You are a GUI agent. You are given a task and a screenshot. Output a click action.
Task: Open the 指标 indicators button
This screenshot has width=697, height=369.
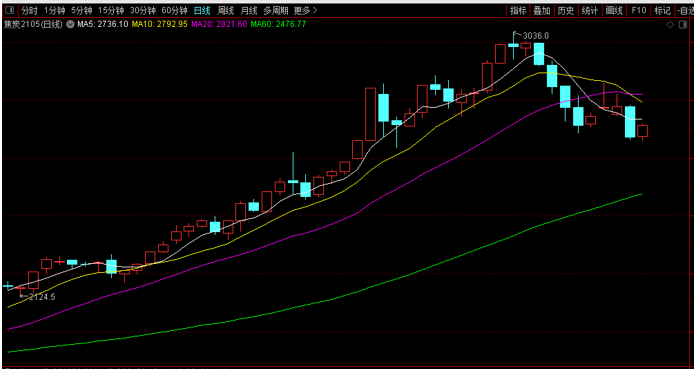[518, 11]
